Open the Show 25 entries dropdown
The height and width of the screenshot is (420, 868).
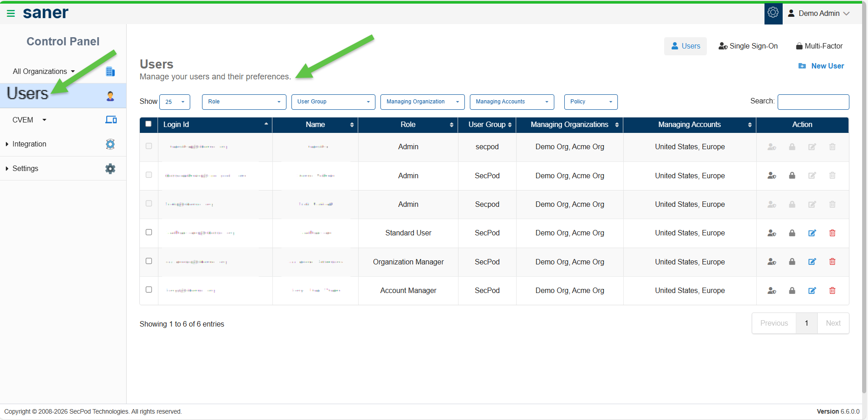175,102
